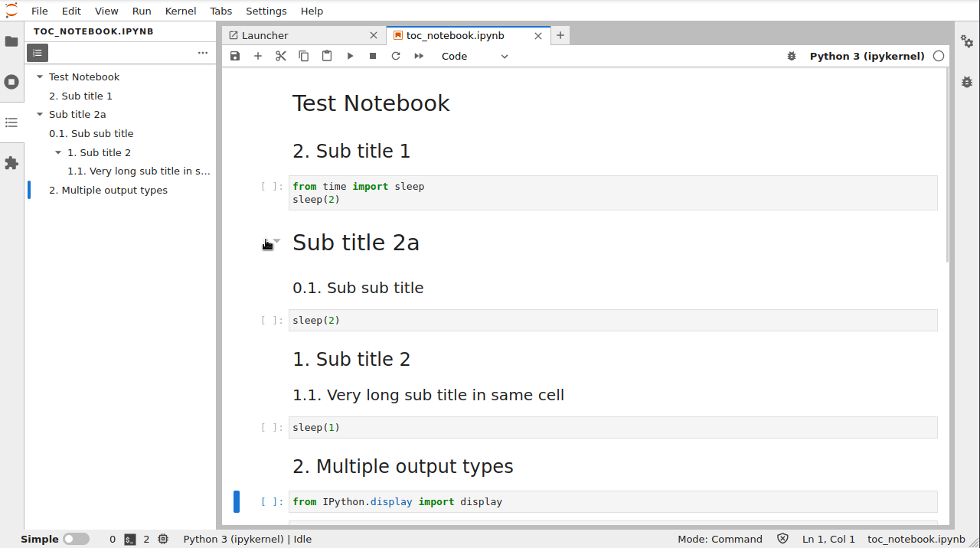This screenshot has height=548, width=980.
Task: Save the notebook with the disk icon
Action: (x=235, y=56)
